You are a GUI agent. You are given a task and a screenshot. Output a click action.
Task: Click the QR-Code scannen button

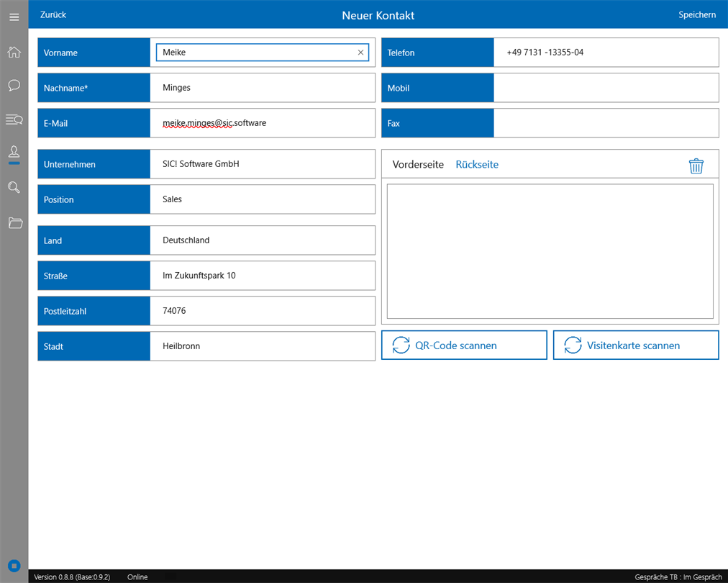(464, 345)
